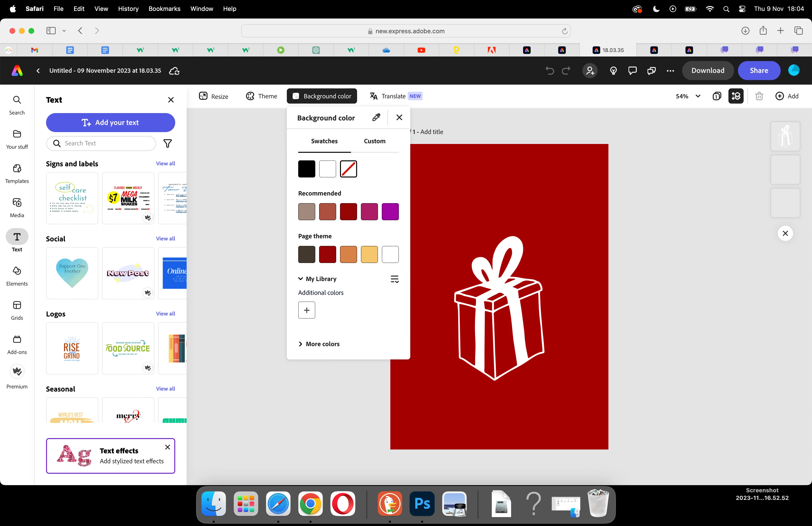Open the Elements panel in the sidebar
This screenshot has width=812, height=526.
coord(17,276)
